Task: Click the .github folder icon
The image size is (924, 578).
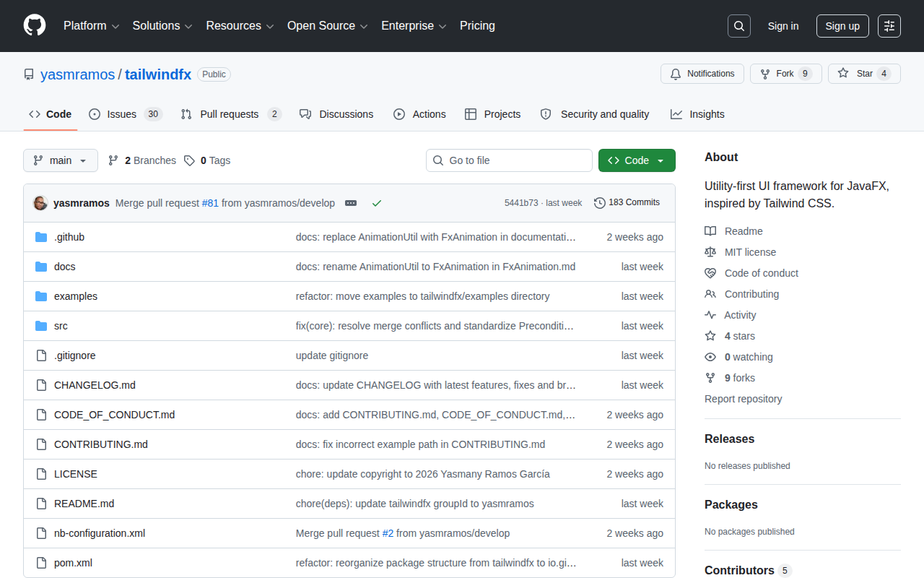Action: coord(41,237)
